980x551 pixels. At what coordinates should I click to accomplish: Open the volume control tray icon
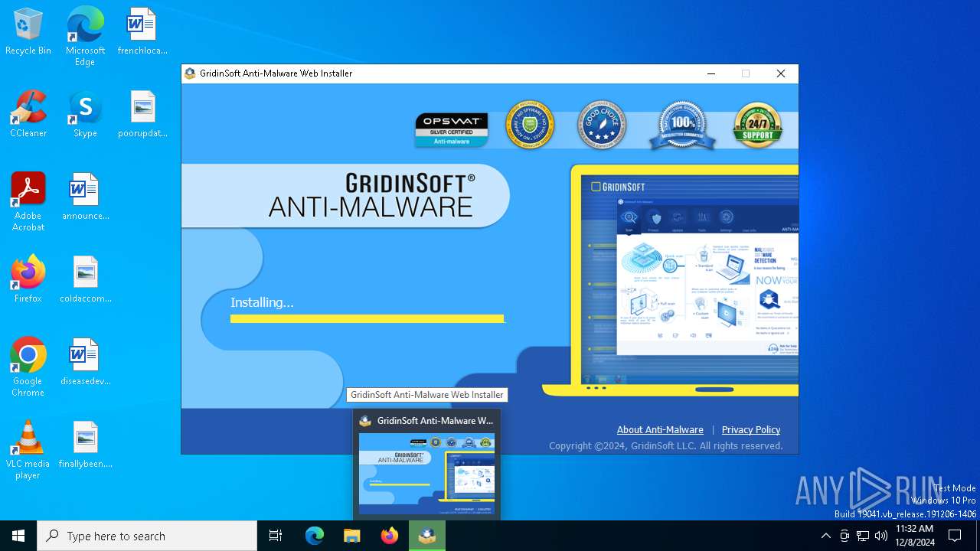pos(881,536)
